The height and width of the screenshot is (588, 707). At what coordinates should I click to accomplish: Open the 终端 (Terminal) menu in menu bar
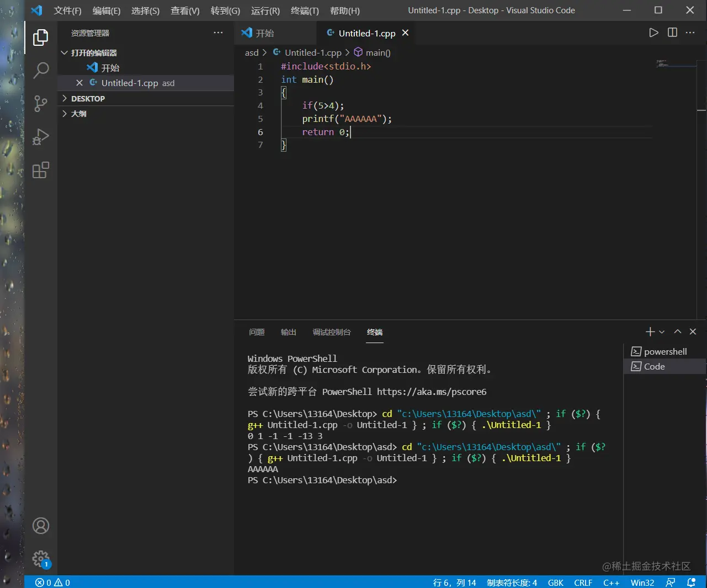click(x=305, y=10)
